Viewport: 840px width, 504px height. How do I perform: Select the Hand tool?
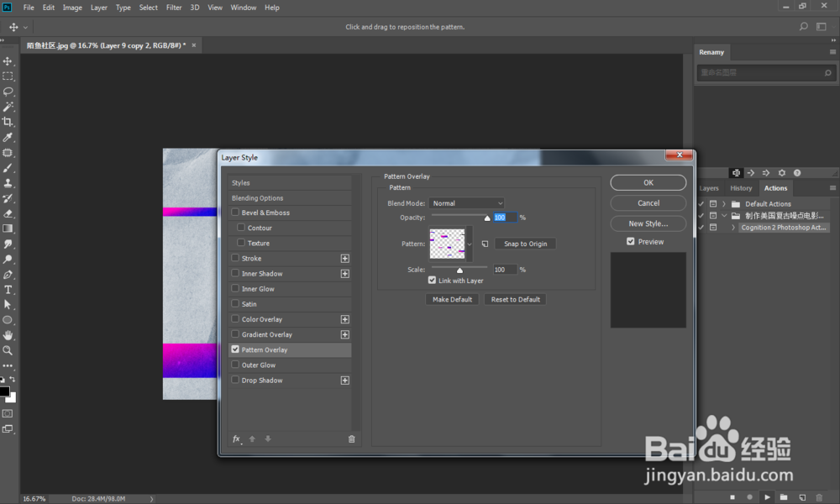click(8, 335)
